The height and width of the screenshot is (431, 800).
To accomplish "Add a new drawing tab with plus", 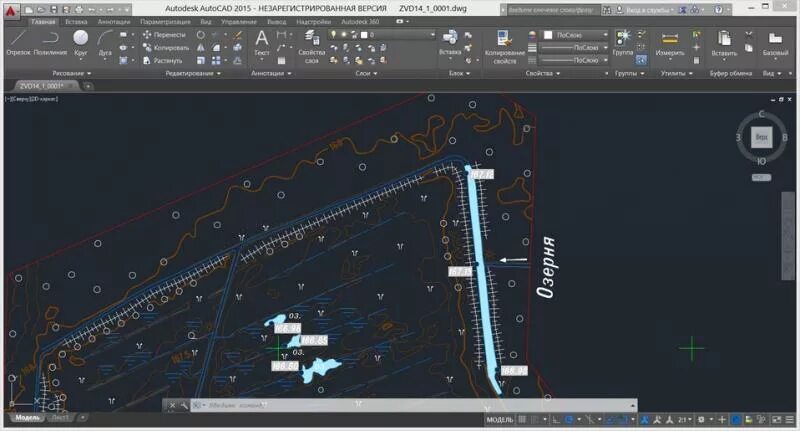I will click(x=88, y=86).
